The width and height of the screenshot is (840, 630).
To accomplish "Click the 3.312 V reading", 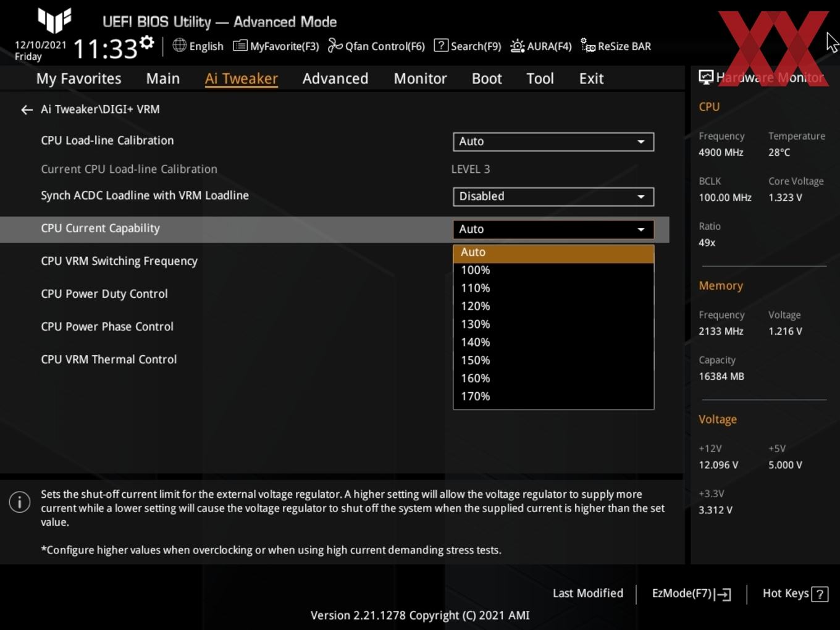I will pyautogui.click(x=715, y=510).
